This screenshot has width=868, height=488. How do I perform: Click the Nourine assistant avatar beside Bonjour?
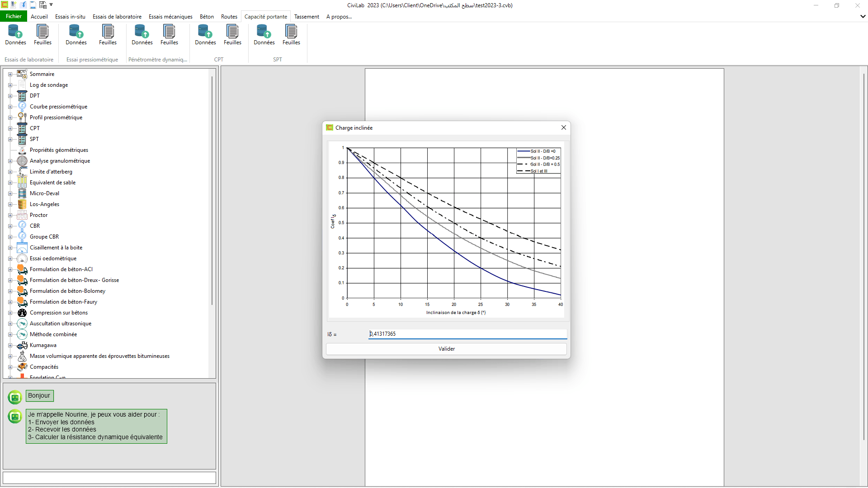pos(15,397)
